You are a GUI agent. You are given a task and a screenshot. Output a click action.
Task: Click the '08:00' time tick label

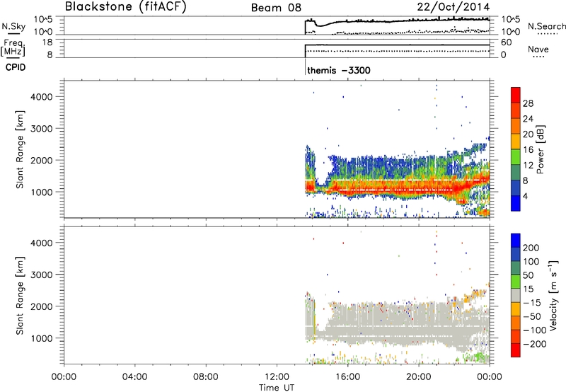click(x=205, y=377)
